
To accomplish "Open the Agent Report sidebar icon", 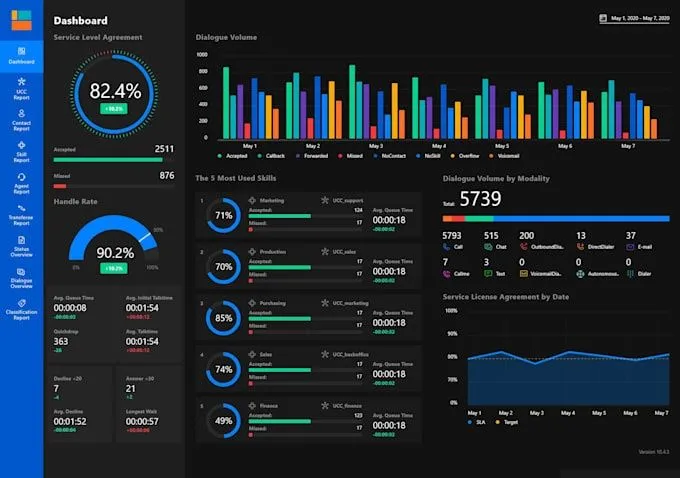I will (21, 183).
